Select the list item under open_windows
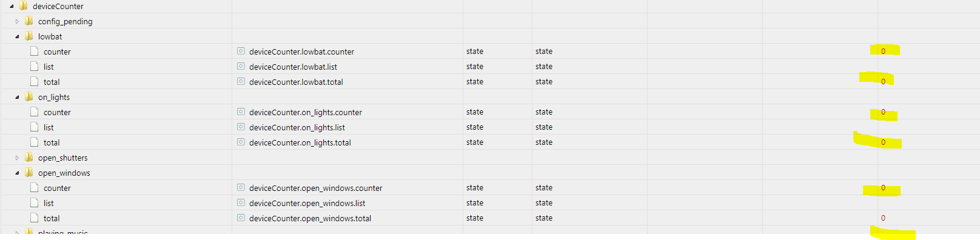Screen dimensions: 980x240 pos(49,203)
